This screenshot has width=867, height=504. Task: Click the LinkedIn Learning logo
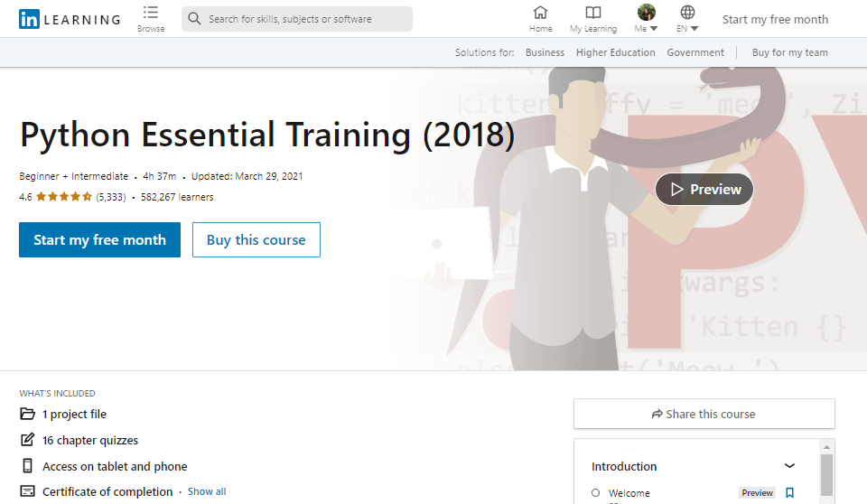70,19
